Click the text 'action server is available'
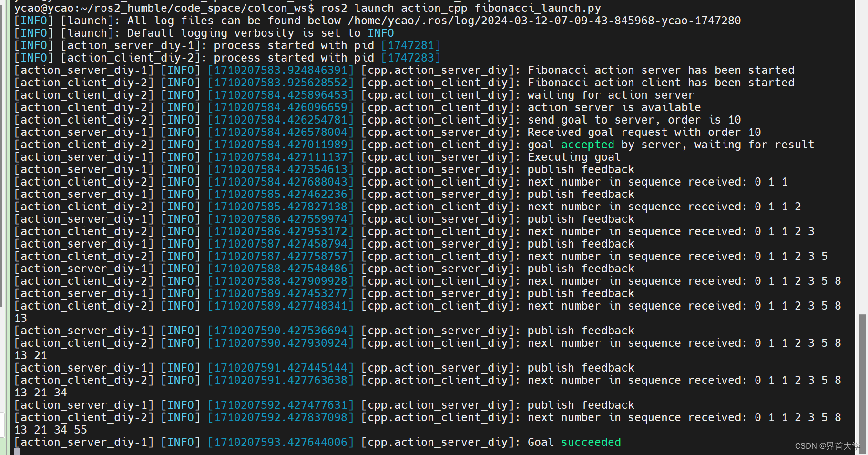The image size is (868, 455). pyautogui.click(x=614, y=107)
